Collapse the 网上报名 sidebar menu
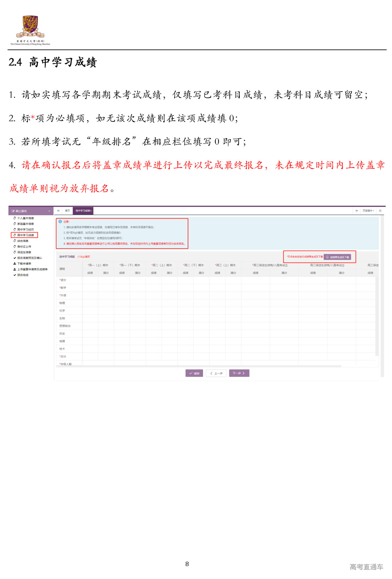The width and height of the screenshot is (392, 579). point(49,211)
